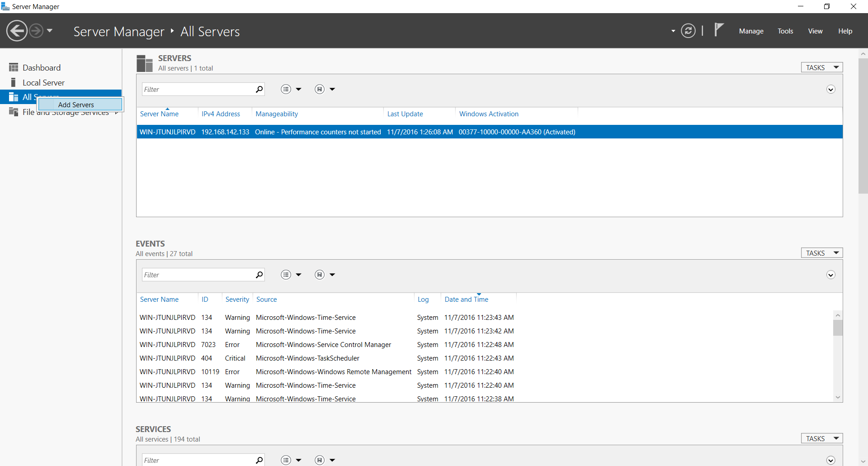
Task: Select Time-Service warning at 11:23:43 AM
Action: [485, 318]
